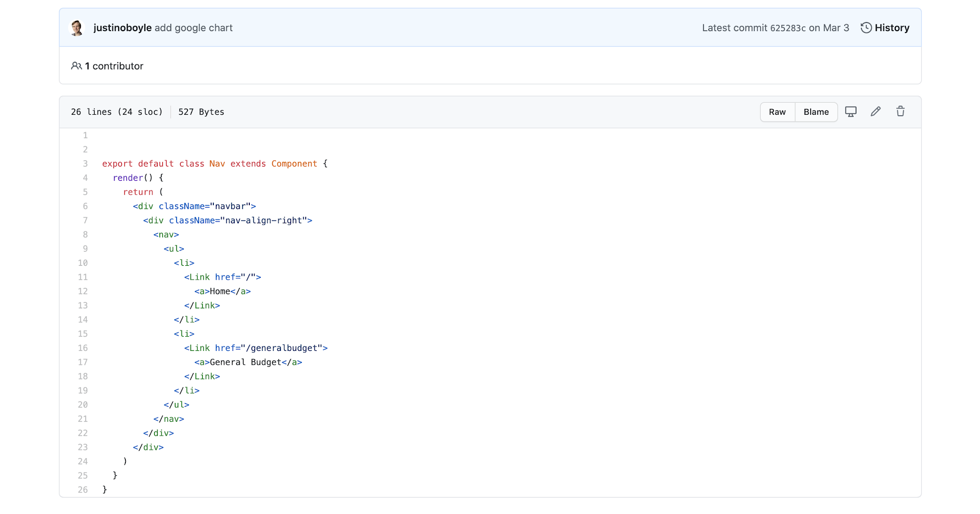This screenshot has height=514, width=980.
Task: Click the History clock icon
Action: (866, 28)
